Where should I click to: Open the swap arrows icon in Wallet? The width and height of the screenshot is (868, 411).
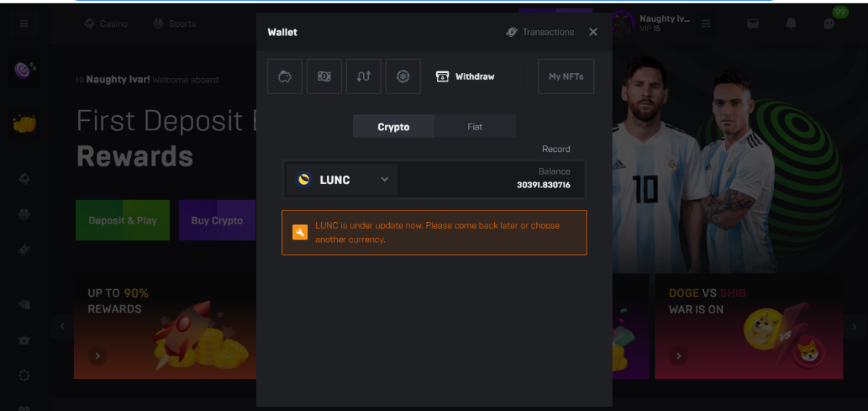pyautogui.click(x=364, y=77)
